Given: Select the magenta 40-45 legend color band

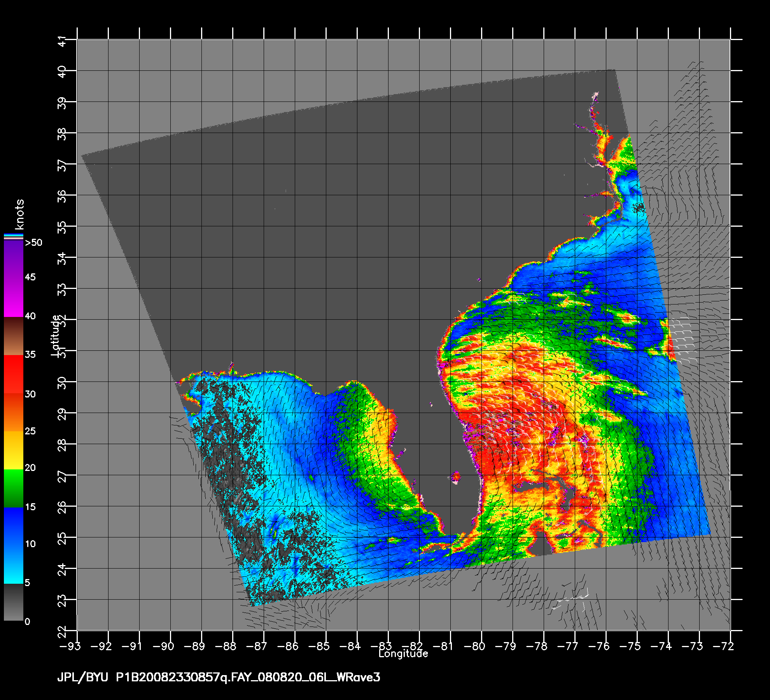Looking at the screenshot, I should coord(13,297).
